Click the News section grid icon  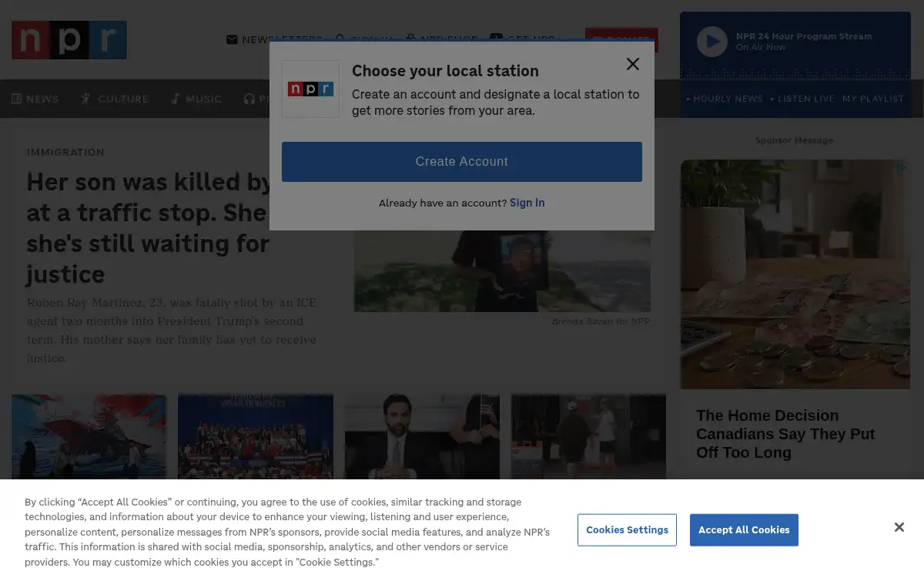pos(16,99)
